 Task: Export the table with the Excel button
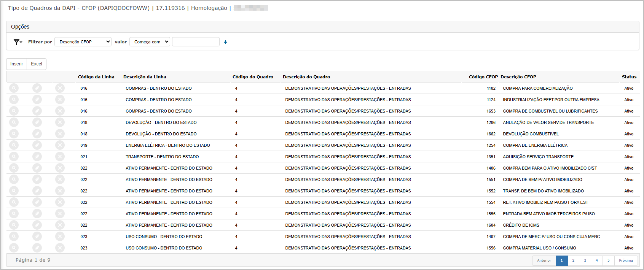click(x=37, y=64)
